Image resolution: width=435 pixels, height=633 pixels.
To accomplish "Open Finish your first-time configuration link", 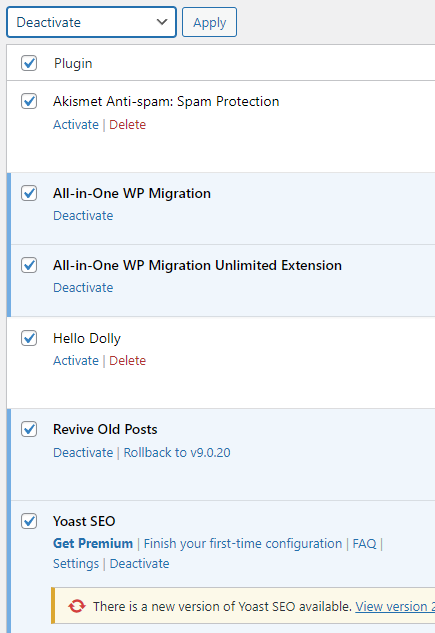I will coord(243,543).
